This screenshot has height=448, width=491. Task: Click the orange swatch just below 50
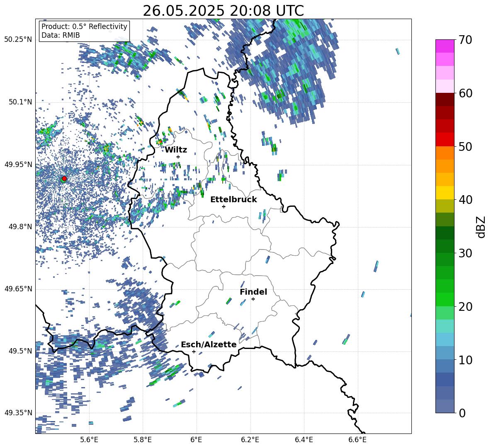pyautogui.click(x=445, y=153)
